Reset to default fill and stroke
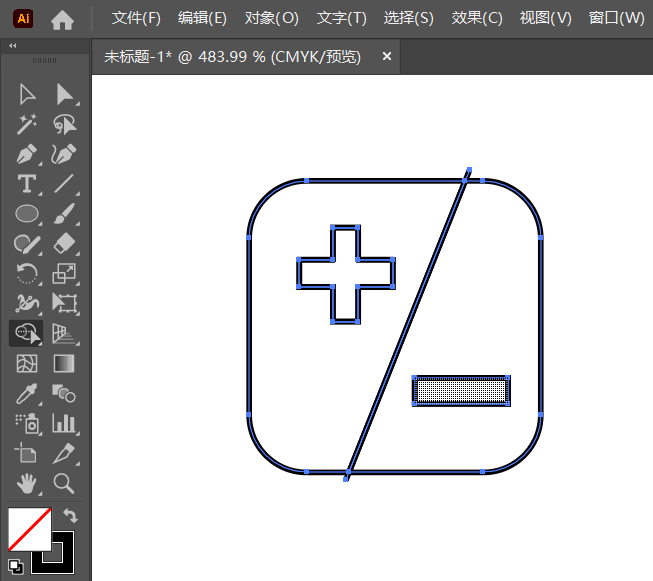Screen dimensions: 653x581 click(x=16, y=567)
